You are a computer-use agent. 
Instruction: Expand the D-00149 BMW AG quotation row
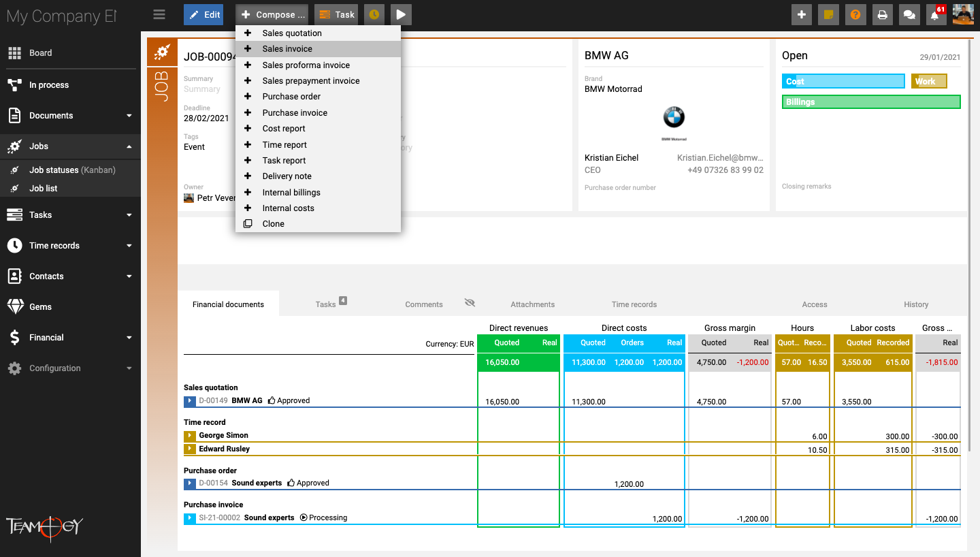[x=190, y=401]
